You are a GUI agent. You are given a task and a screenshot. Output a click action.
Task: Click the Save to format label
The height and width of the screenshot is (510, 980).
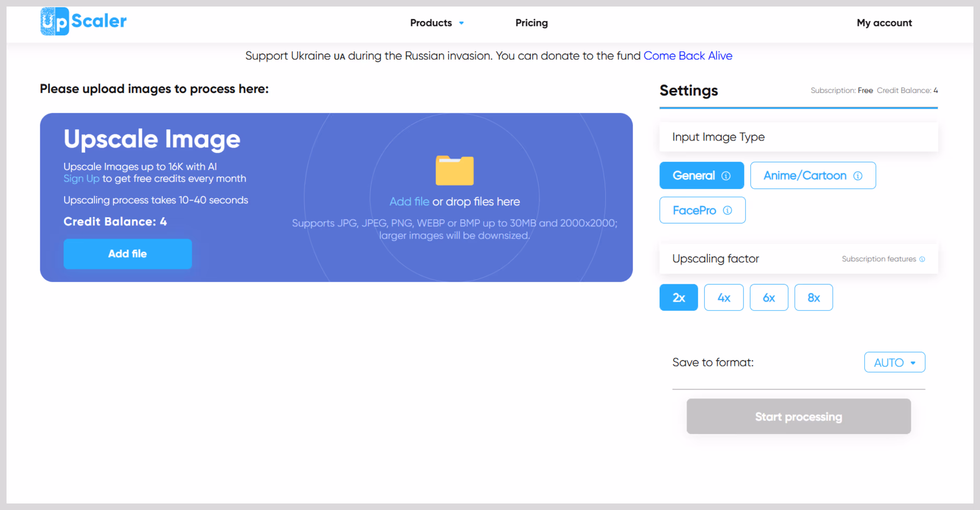(x=713, y=362)
